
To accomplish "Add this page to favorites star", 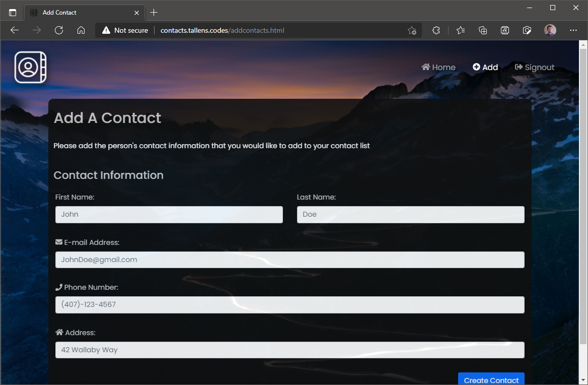I will pos(412,30).
